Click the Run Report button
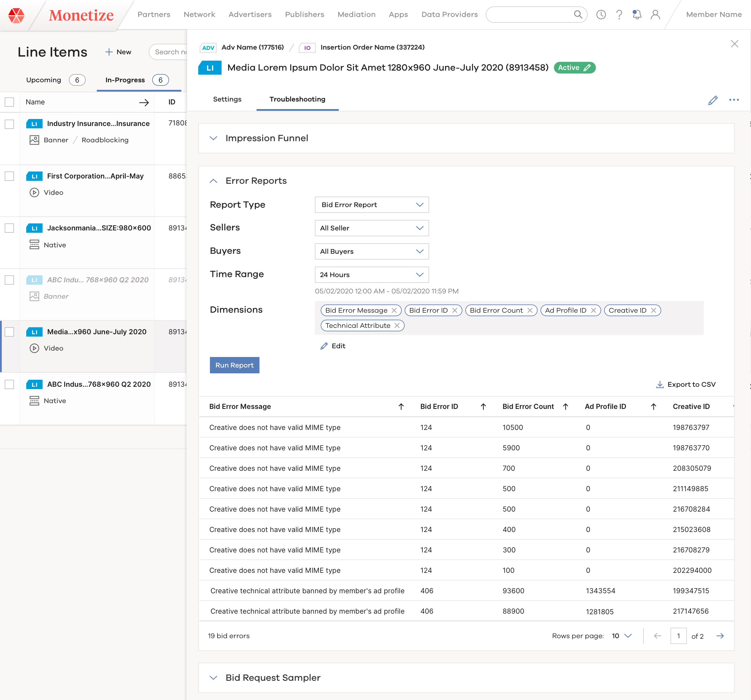751x700 pixels. (234, 365)
